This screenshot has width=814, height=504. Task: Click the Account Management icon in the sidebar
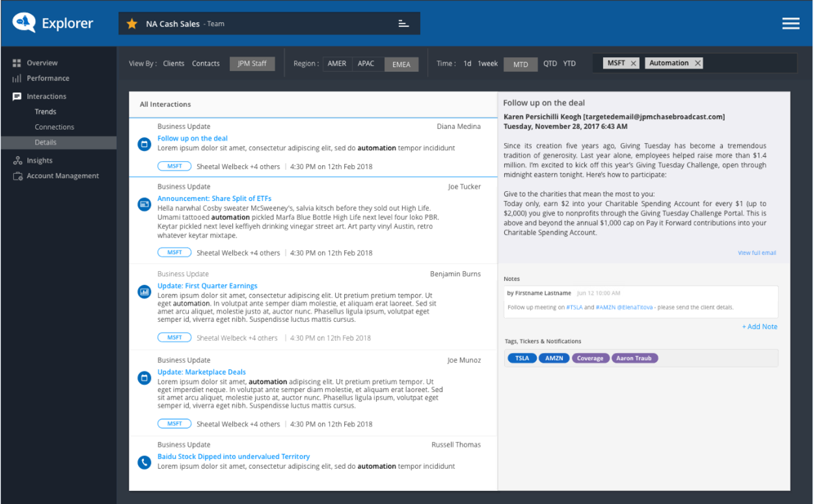pos(17,176)
